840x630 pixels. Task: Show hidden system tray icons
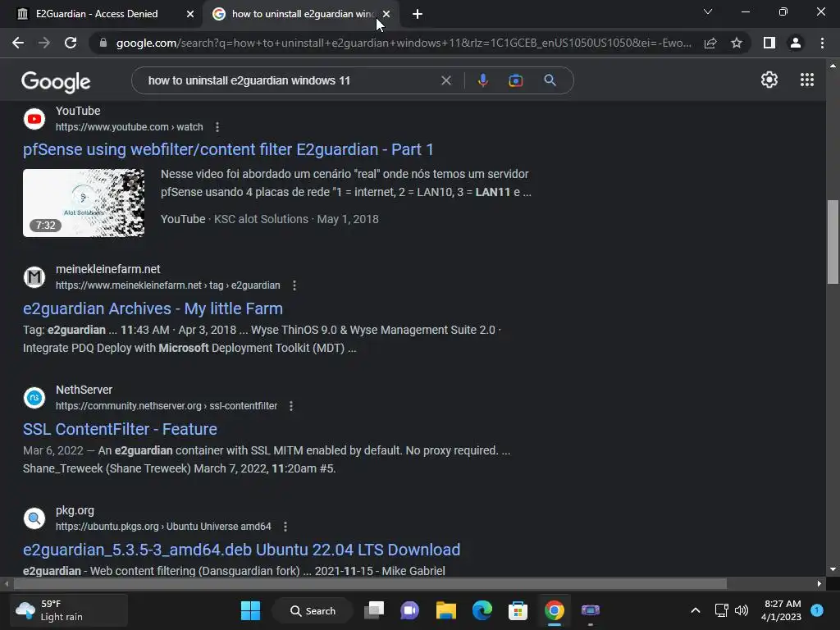[696, 610]
